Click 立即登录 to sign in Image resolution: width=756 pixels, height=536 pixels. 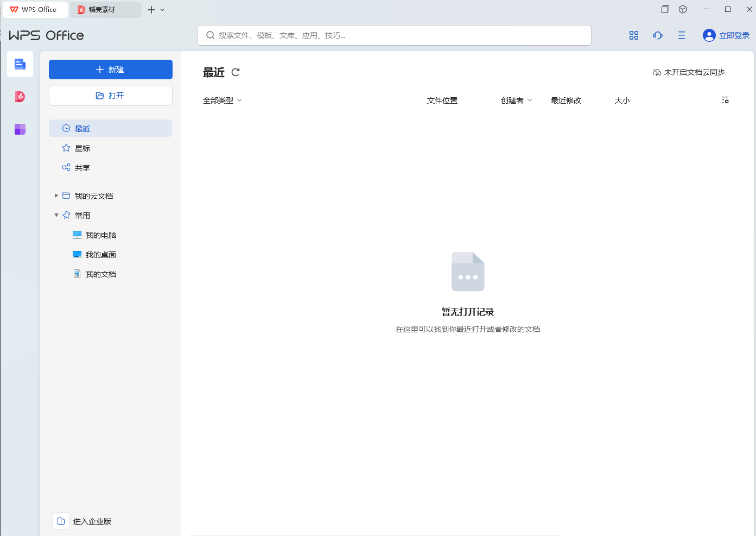click(x=734, y=35)
